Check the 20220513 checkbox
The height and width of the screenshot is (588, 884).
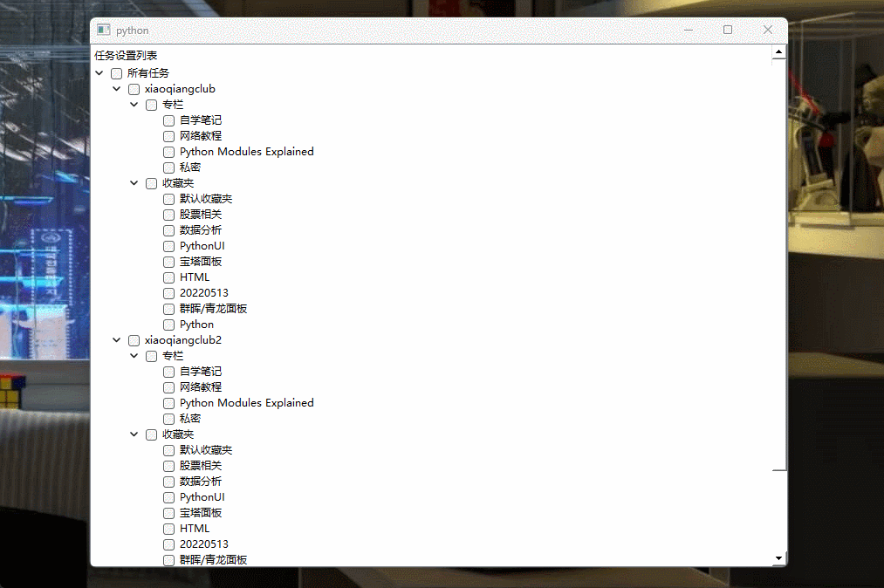pyautogui.click(x=168, y=292)
